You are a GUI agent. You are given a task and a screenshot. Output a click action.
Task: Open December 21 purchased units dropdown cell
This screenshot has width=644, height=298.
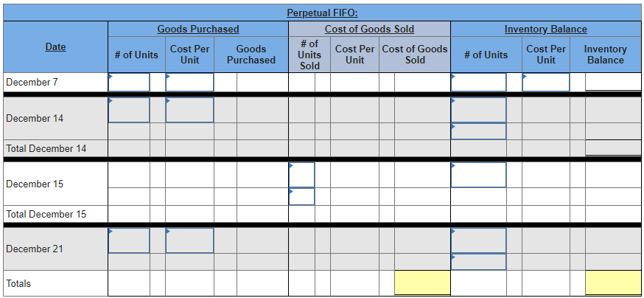tap(129, 240)
